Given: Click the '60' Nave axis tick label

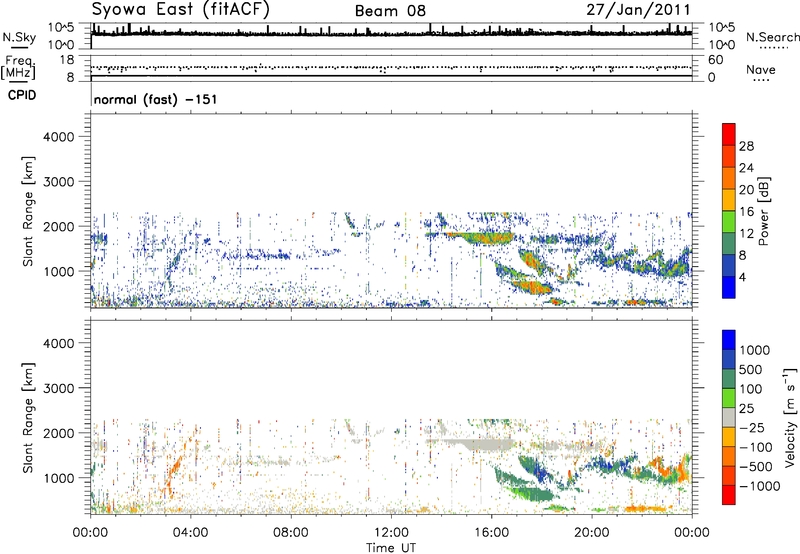Looking at the screenshot, I should [x=715, y=60].
